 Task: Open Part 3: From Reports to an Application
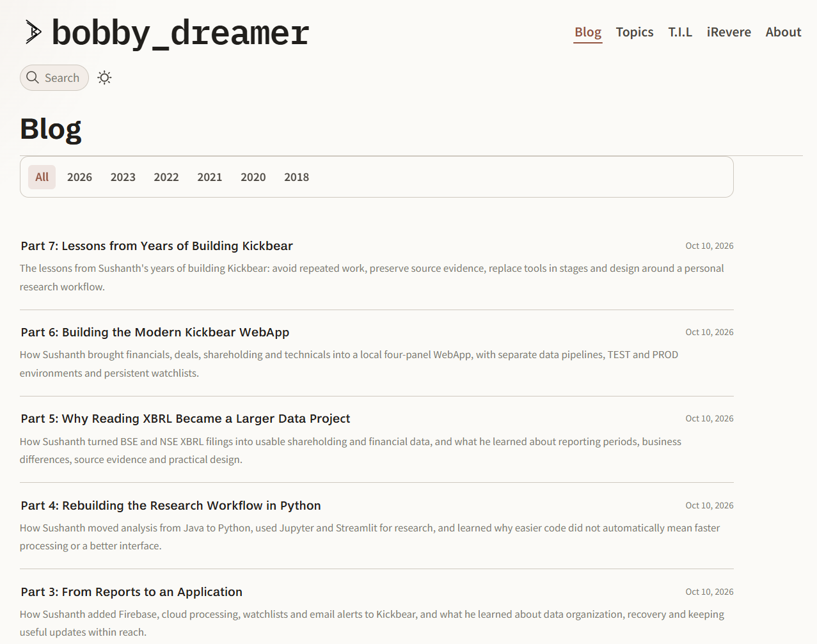132,592
